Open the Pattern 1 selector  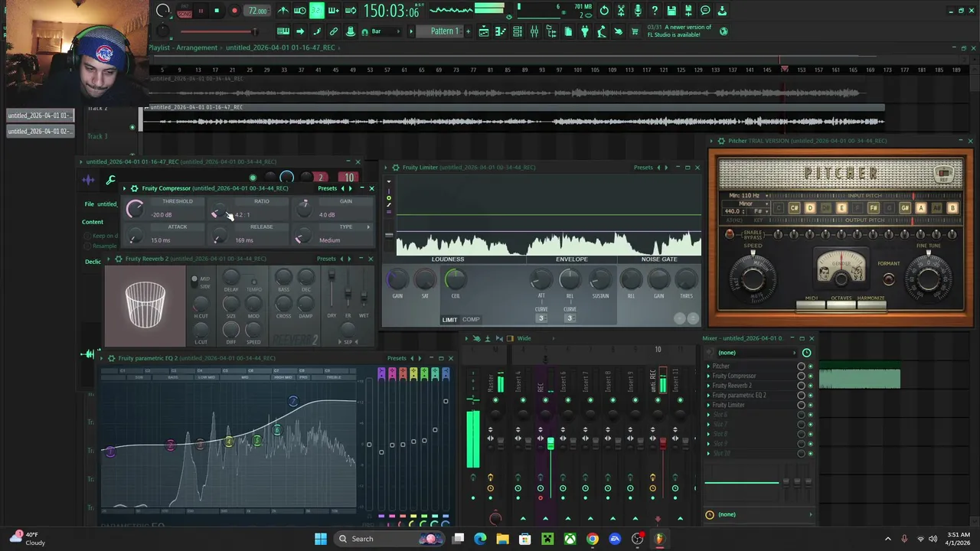point(444,31)
